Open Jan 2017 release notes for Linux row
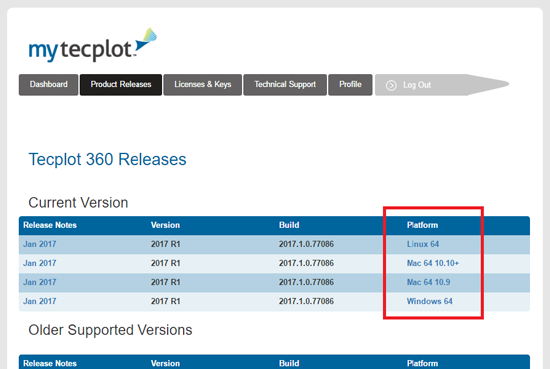Screen dimensions: 550x369 pyautogui.click(x=40, y=244)
